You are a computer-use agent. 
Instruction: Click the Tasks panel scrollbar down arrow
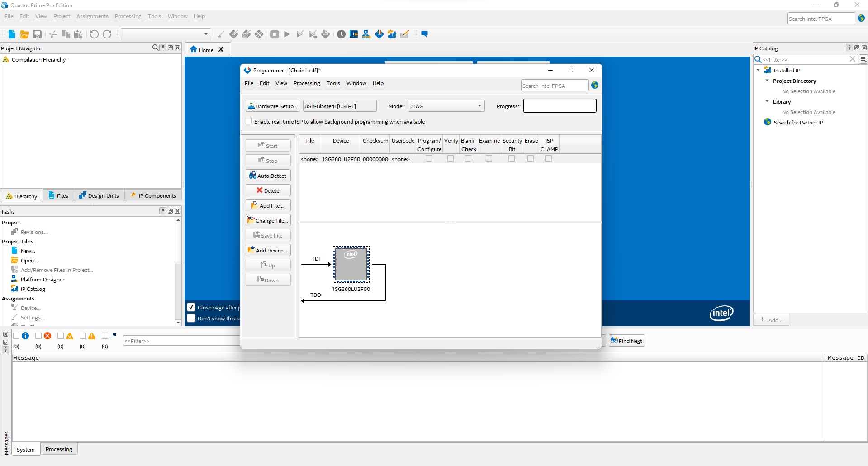178,323
